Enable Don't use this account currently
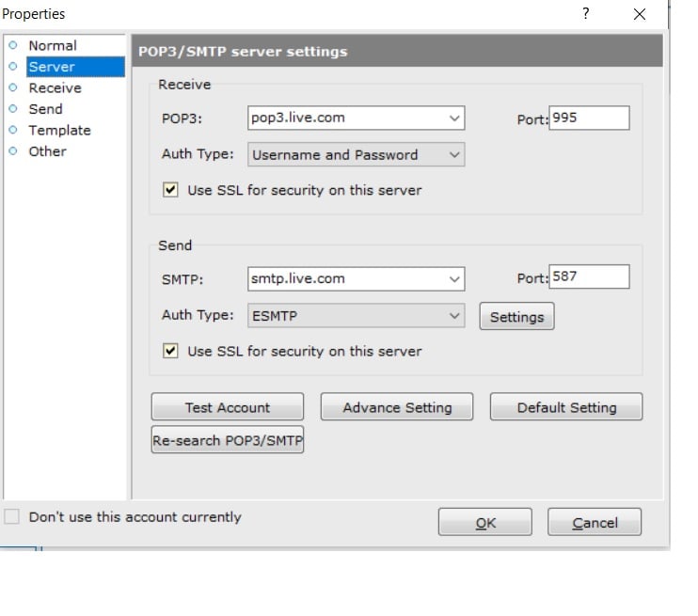This screenshot has height=616, width=698. click(x=12, y=516)
